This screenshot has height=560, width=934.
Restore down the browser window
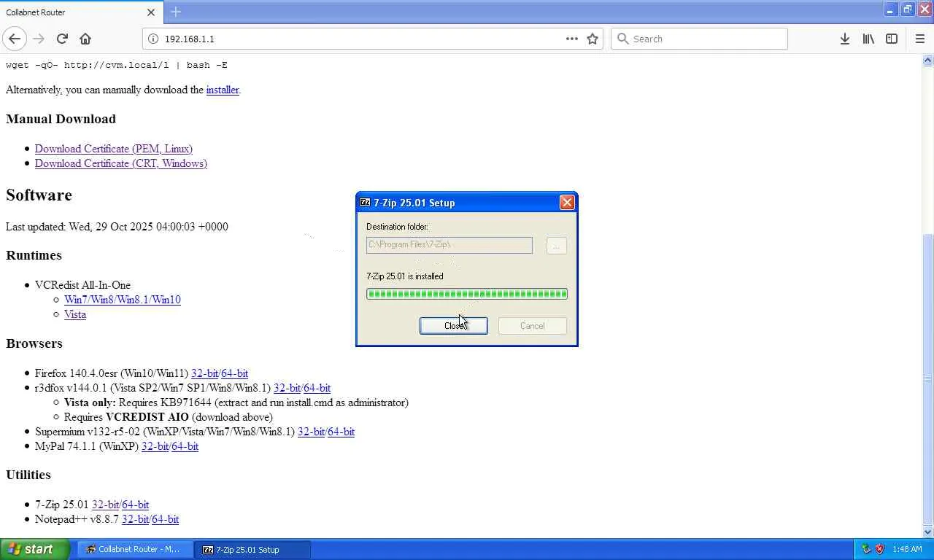(x=907, y=9)
